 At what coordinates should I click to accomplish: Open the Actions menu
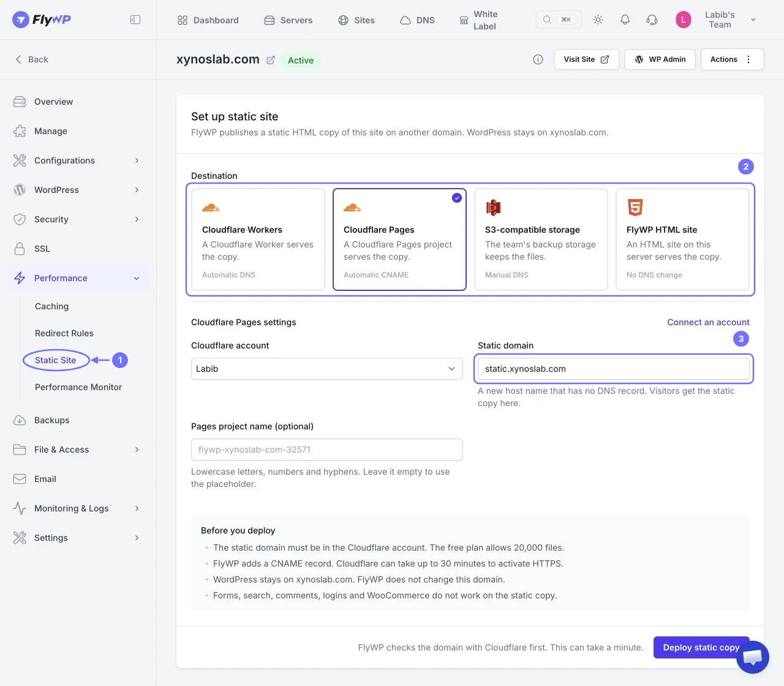[733, 59]
